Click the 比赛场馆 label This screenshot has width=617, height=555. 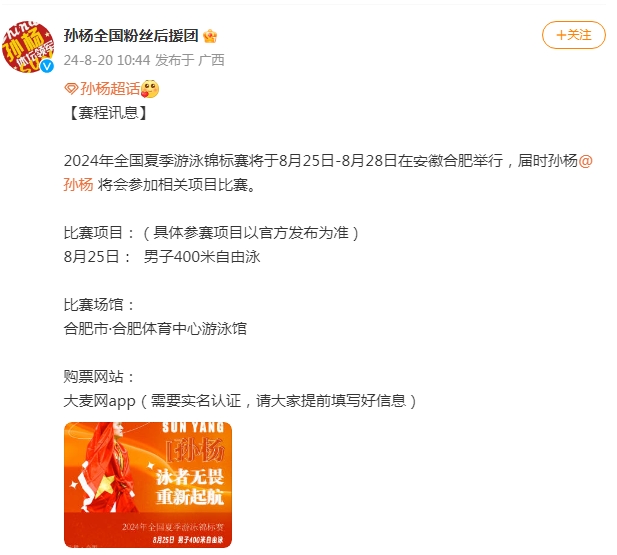point(99,305)
